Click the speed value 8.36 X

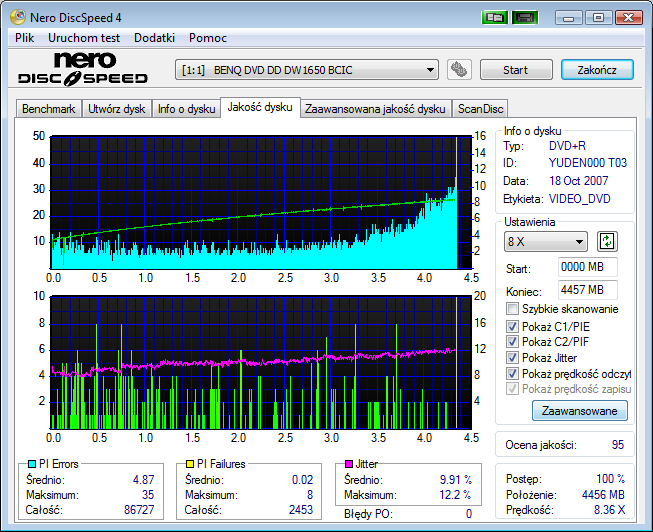[609, 510]
